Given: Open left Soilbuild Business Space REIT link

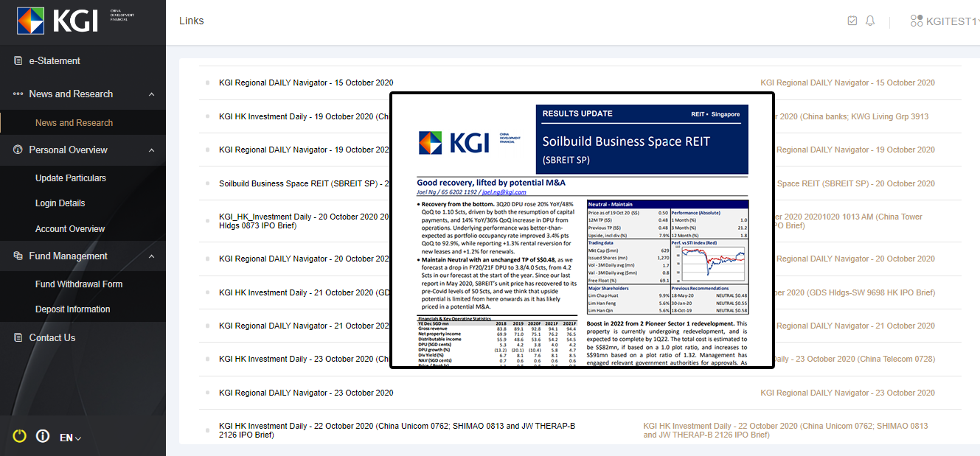Looking at the screenshot, I should [x=304, y=183].
